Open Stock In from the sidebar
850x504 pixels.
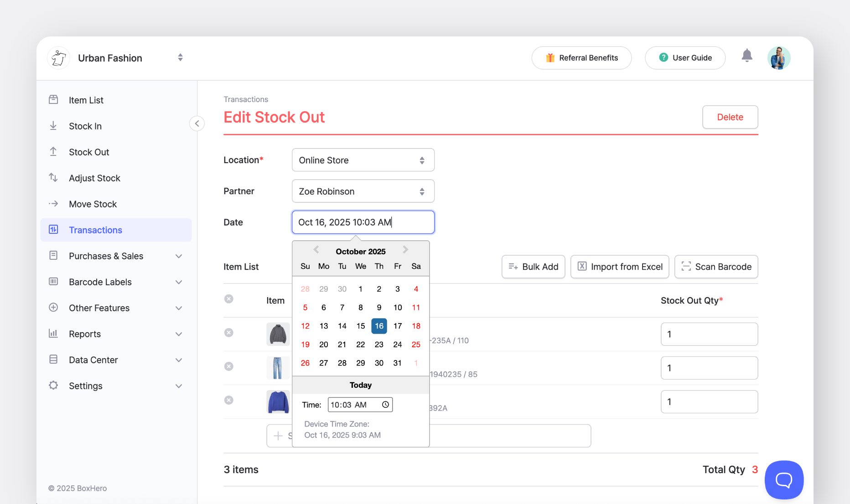85,126
